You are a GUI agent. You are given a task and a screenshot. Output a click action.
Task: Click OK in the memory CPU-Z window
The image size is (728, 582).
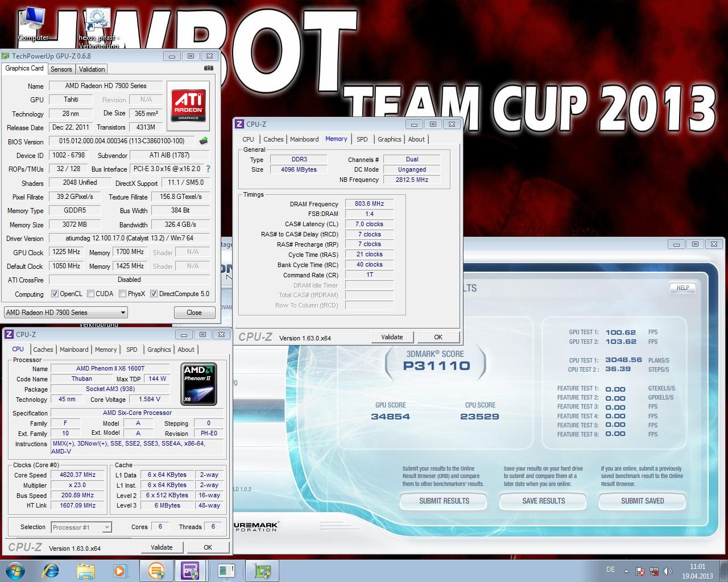pyautogui.click(x=438, y=337)
